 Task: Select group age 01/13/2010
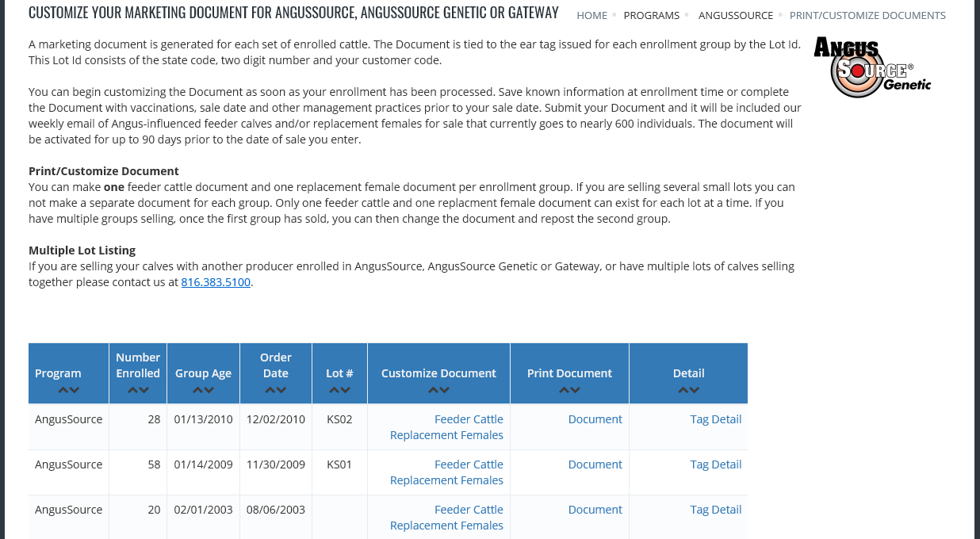click(204, 419)
